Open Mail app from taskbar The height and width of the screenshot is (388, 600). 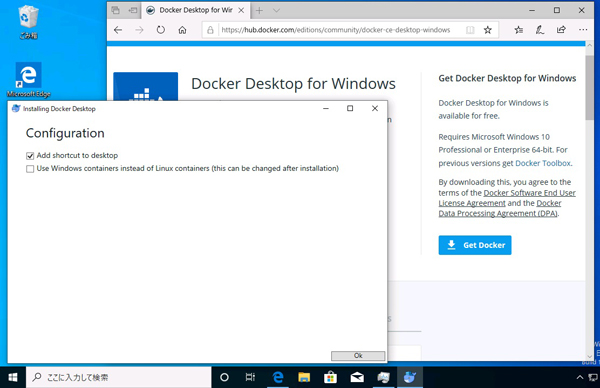[357, 377]
